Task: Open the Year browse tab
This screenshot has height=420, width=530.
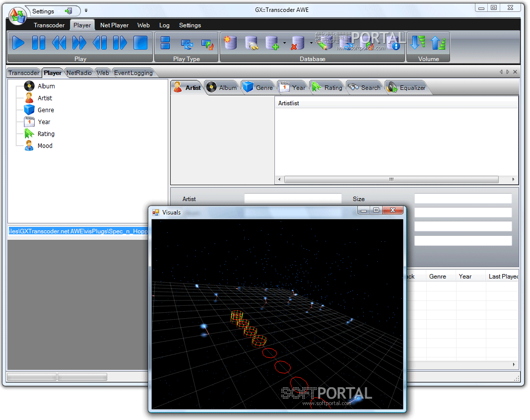Action: [x=292, y=87]
